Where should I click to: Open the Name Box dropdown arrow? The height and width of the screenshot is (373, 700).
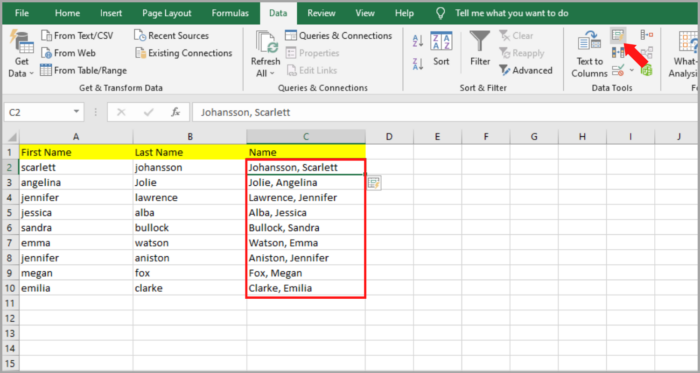coord(76,112)
